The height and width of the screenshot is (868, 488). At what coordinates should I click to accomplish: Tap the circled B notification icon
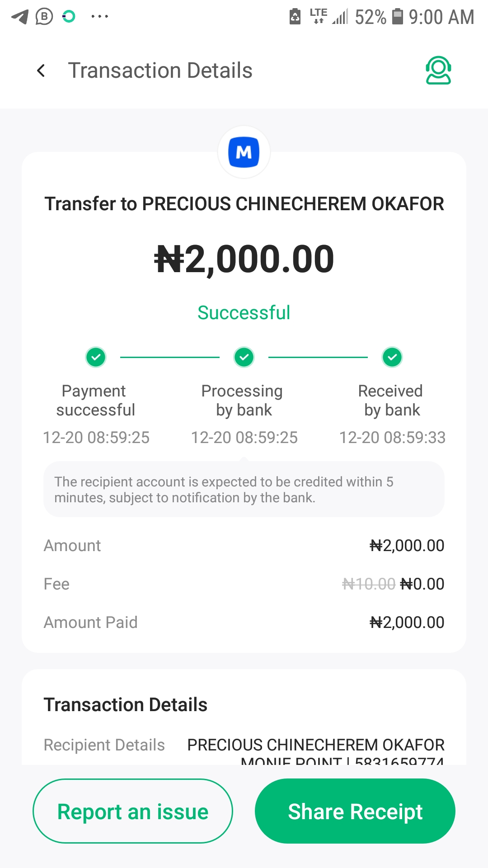pyautogui.click(x=44, y=17)
